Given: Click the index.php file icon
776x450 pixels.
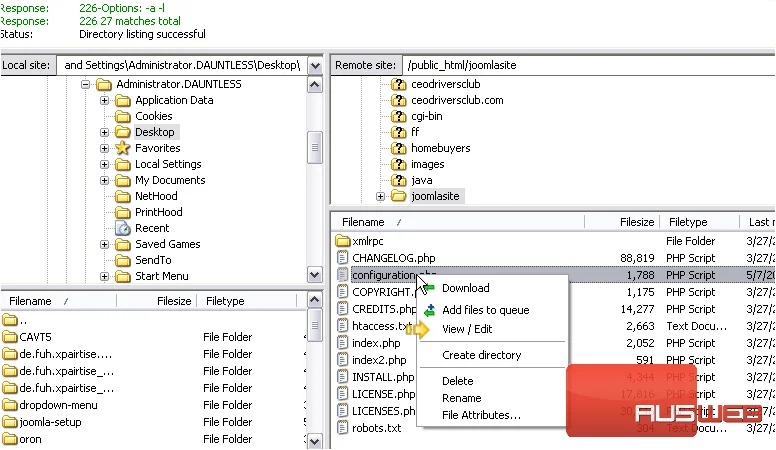Looking at the screenshot, I should (342, 343).
